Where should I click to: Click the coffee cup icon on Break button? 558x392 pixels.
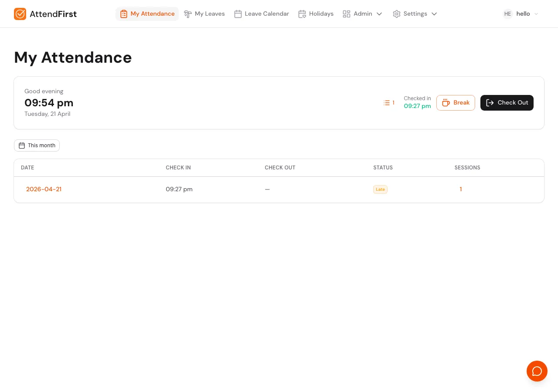pos(446,103)
